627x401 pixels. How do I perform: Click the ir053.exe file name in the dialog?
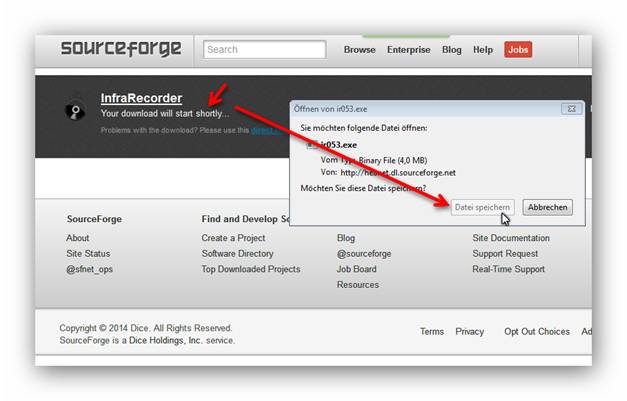(338, 145)
